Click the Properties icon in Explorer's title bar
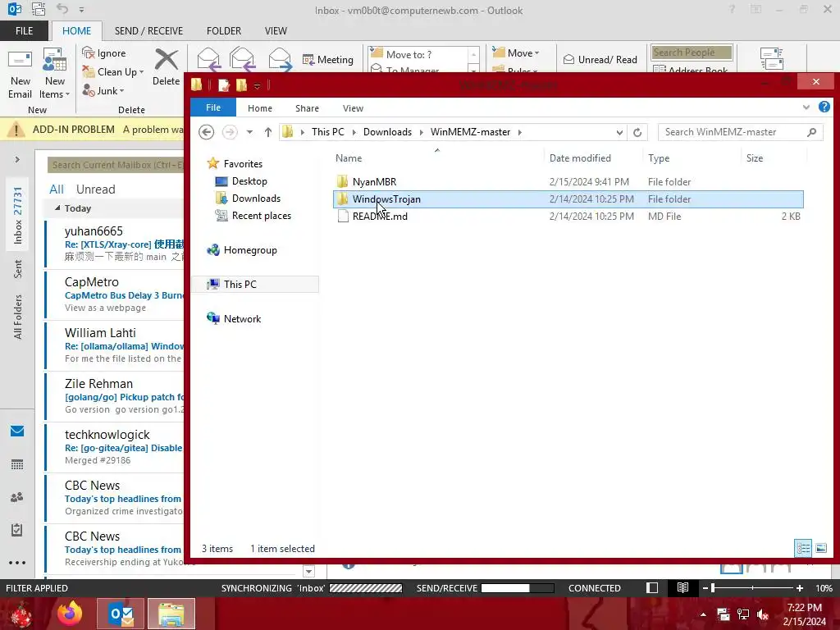Viewport: 840px width, 630px height. 223,84
